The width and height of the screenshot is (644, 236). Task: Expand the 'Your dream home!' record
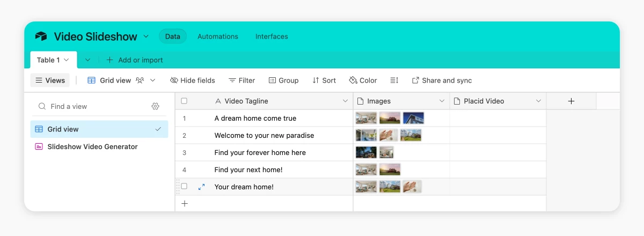click(x=202, y=187)
